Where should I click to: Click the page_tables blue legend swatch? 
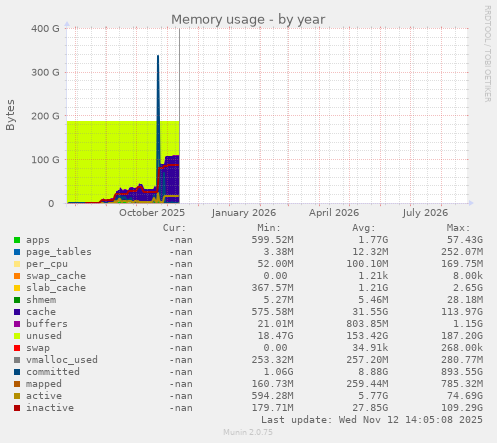17,252
